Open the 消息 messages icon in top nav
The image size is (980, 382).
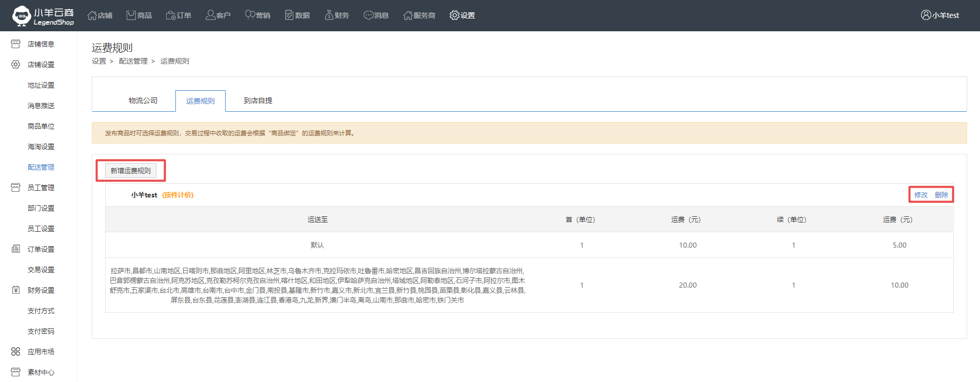368,15
